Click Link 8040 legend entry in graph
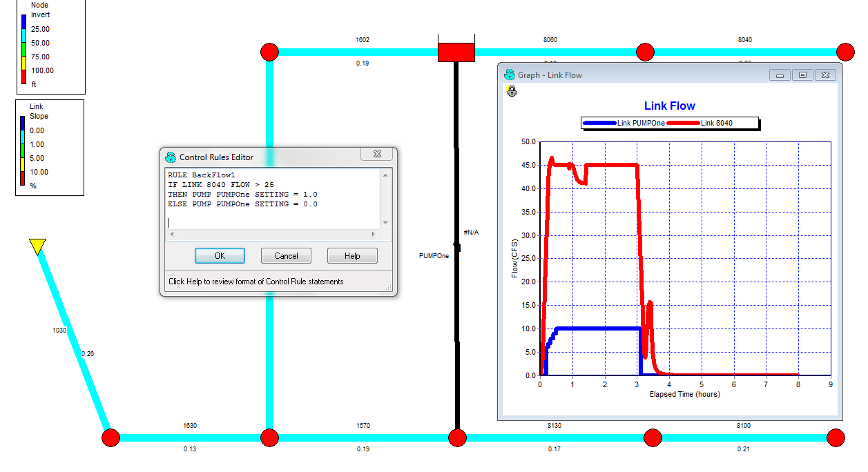 702,123
